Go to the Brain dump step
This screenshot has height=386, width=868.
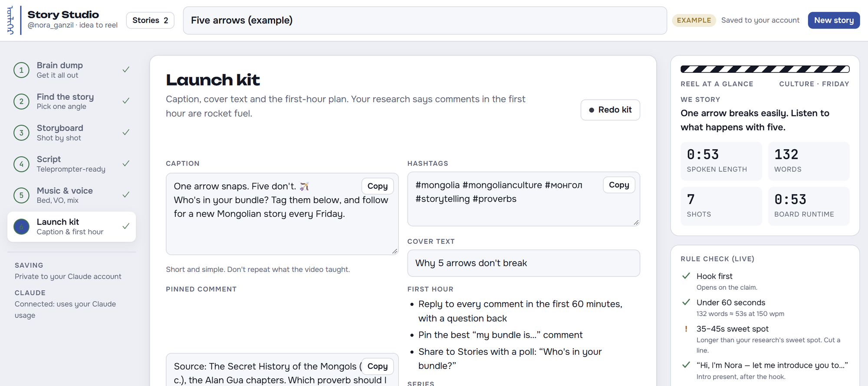[x=72, y=70]
